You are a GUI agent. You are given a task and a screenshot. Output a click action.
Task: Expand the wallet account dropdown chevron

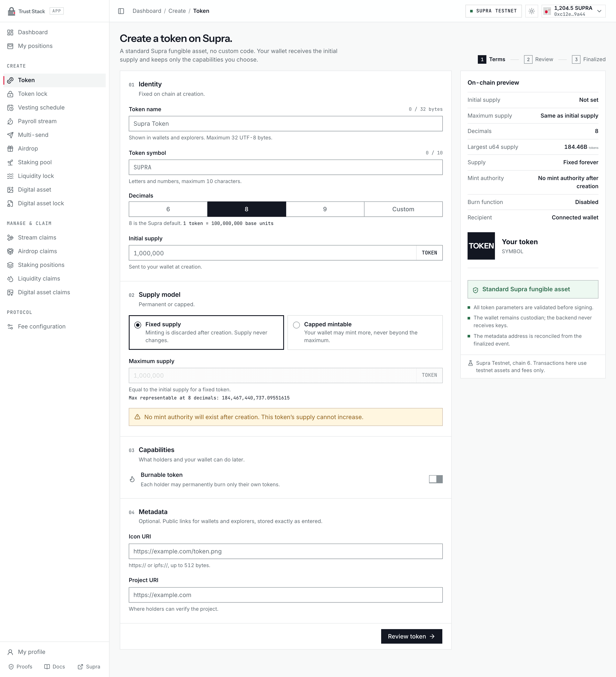point(599,11)
